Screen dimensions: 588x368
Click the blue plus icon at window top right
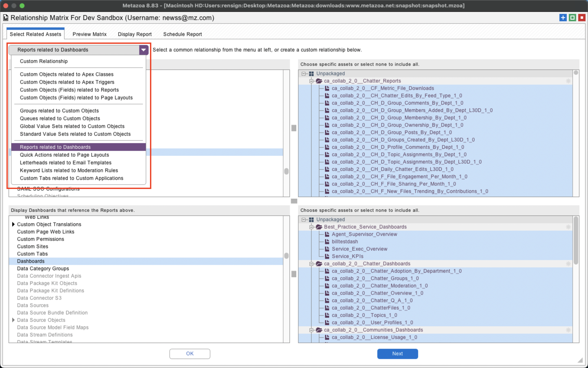click(563, 18)
